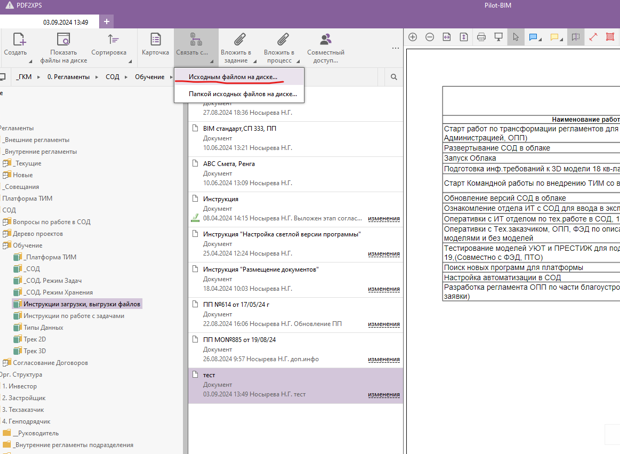Toggle the side-by-side compare view icon
Image resolution: width=622 pixels, height=468 pixels.
pos(575,38)
